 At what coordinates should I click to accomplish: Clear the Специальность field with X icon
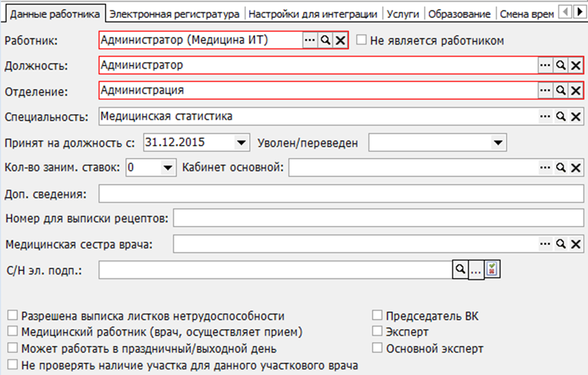576,117
